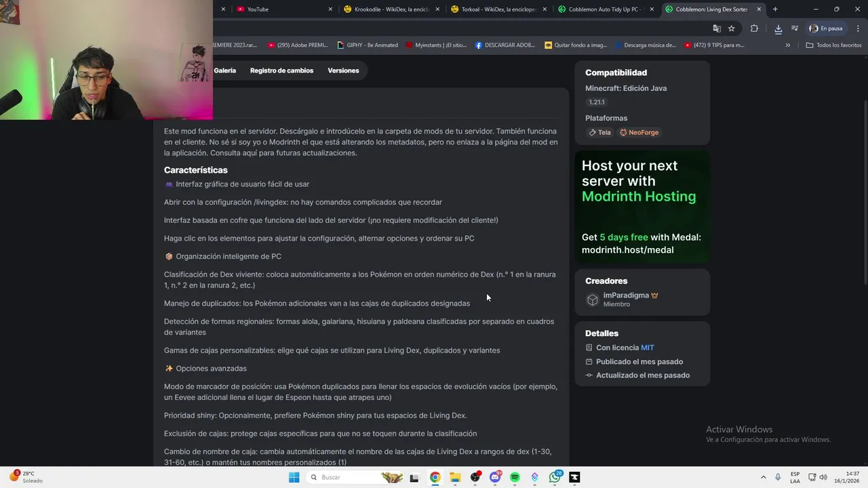Open the Descarga música de... bookmark

click(x=646, y=45)
